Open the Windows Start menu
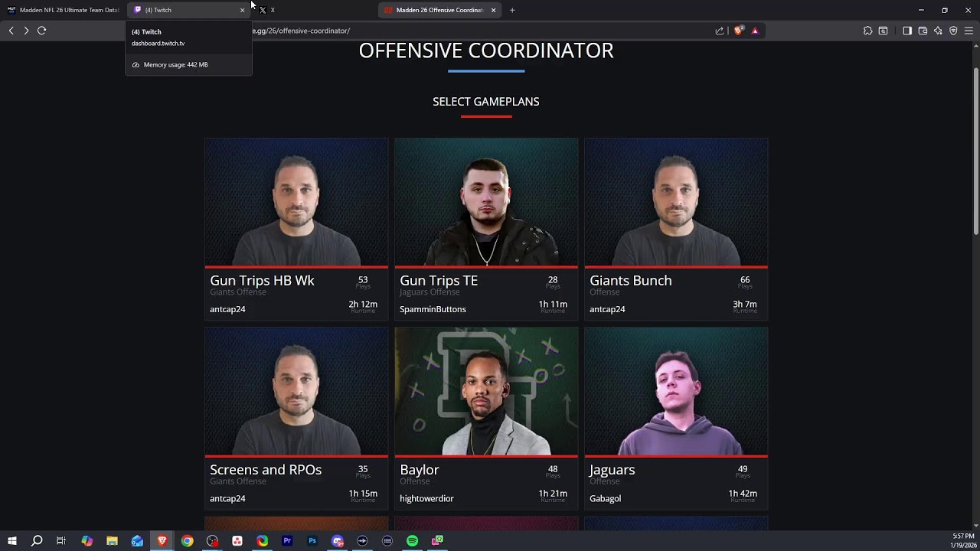Viewport: 980px width, 551px height. click(x=11, y=541)
